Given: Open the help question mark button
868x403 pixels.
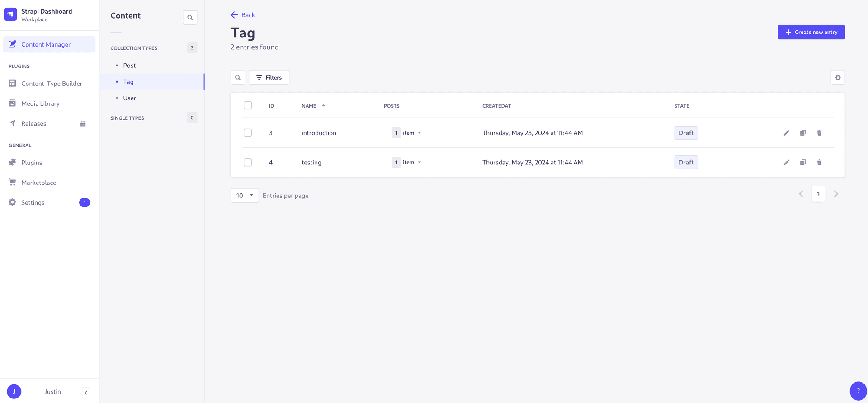Looking at the screenshot, I should pyautogui.click(x=858, y=391).
